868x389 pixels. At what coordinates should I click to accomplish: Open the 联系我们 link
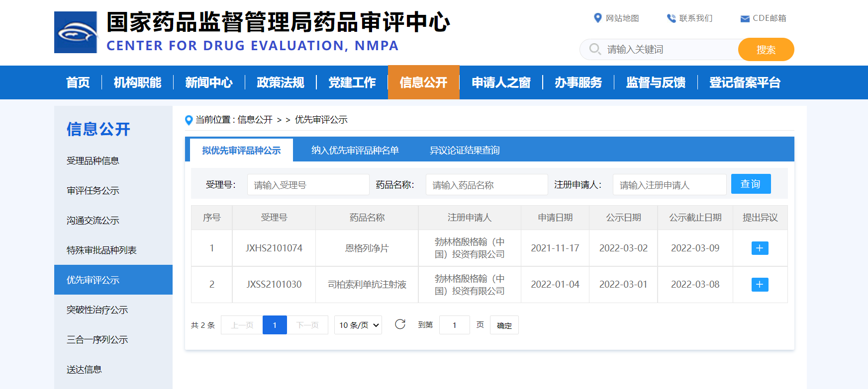click(x=696, y=18)
